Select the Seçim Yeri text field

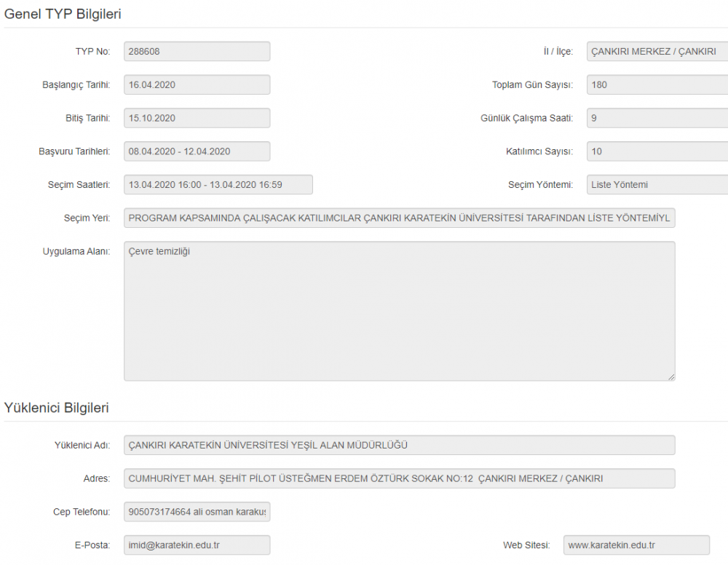(399, 218)
